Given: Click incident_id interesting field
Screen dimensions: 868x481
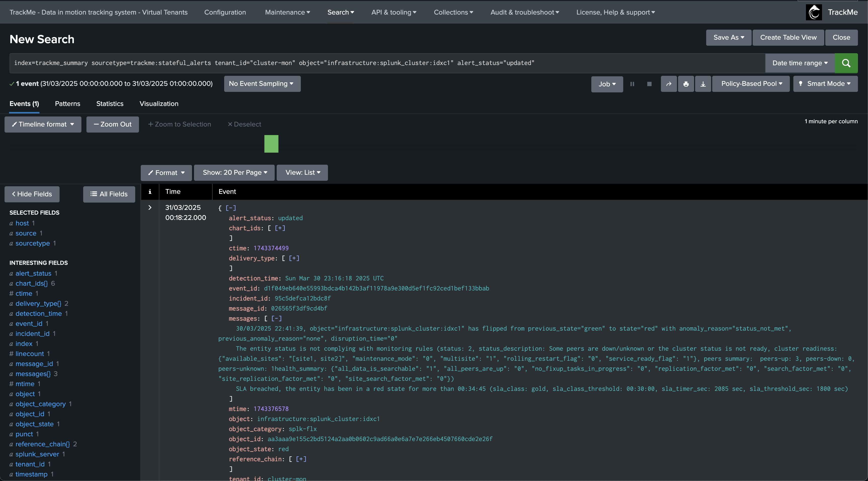Looking at the screenshot, I should pos(32,334).
